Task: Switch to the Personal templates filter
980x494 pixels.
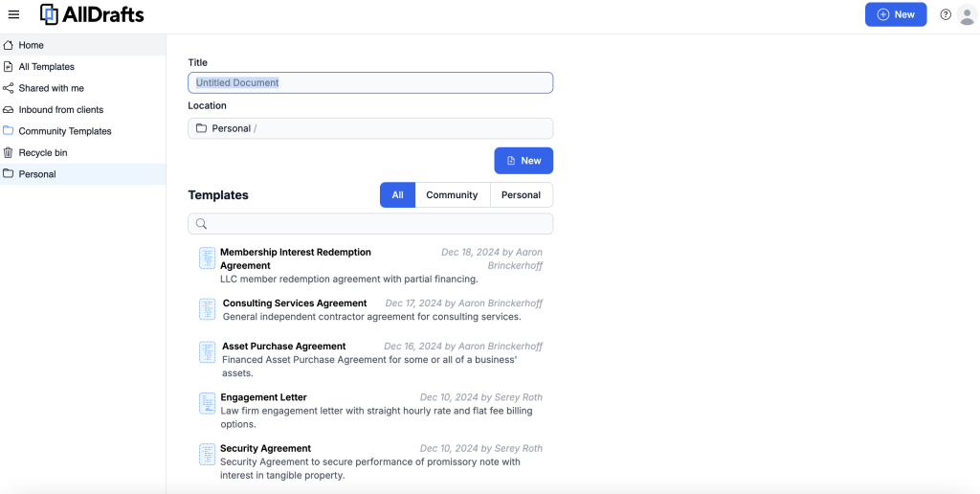Action: (x=521, y=195)
